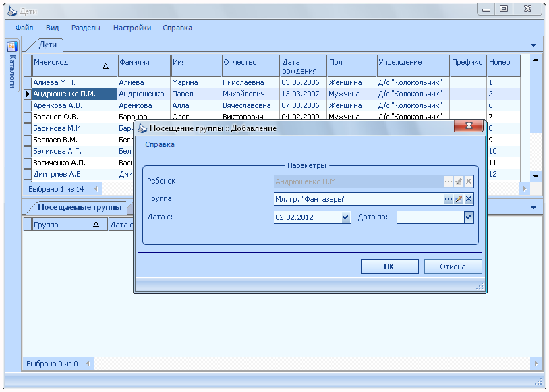549x392 pixels.
Task: Open the Справка menu in main window
Action: point(177,28)
